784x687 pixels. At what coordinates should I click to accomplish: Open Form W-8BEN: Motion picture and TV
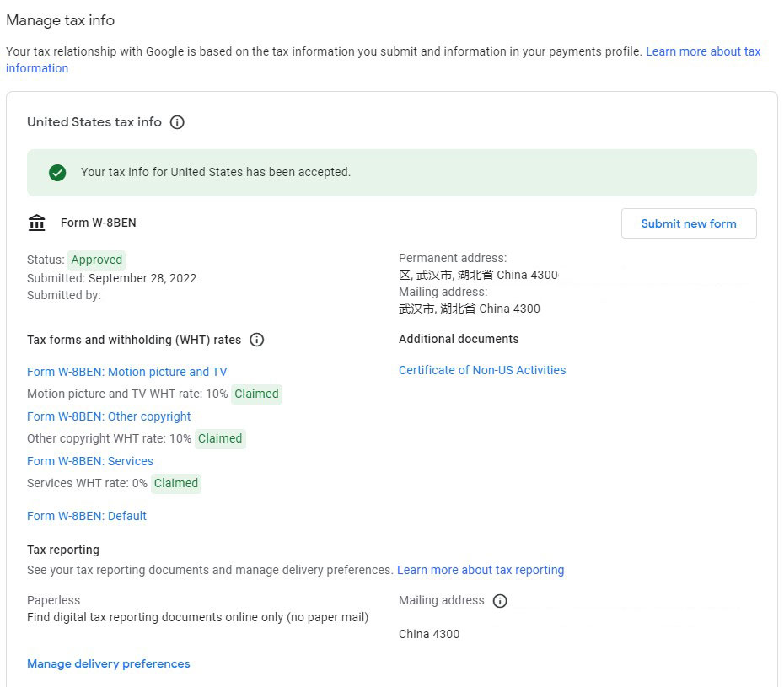coord(126,372)
